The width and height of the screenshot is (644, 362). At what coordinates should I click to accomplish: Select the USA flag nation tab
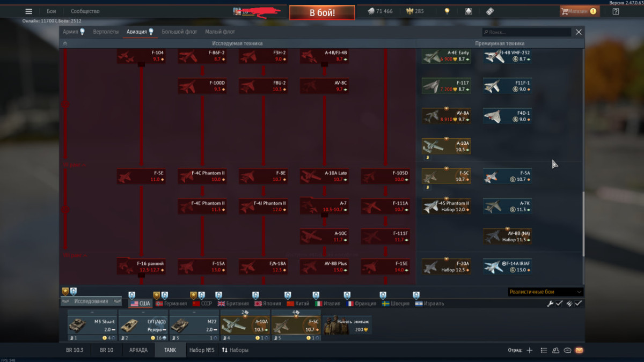[x=141, y=304]
